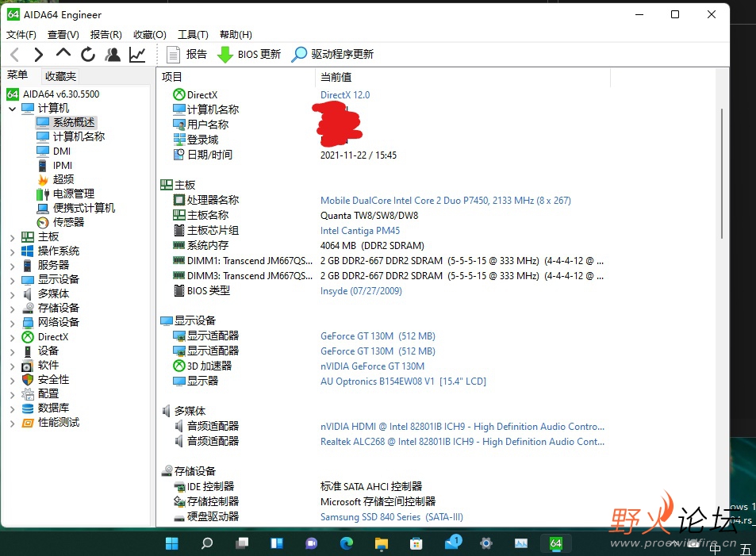Open Insyde (07/27/2009) BIOS link
The height and width of the screenshot is (556, 756).
pyautogui.click(x=361, y=291)
